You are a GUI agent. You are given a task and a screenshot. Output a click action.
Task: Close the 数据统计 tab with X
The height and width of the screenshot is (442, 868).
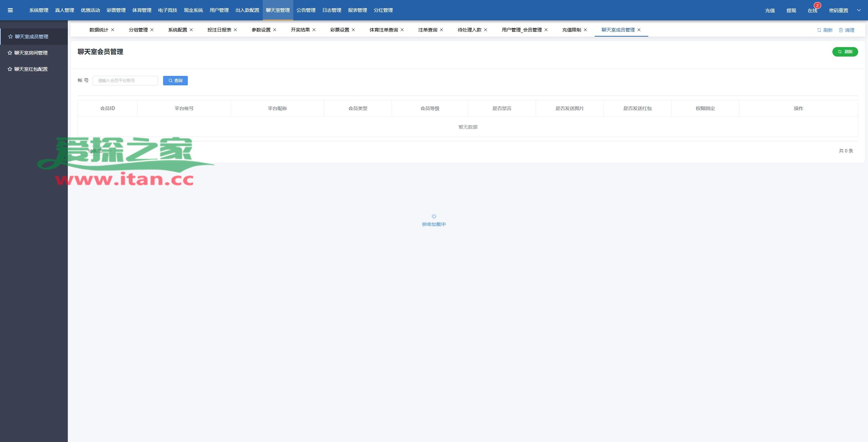click(113, 30)
